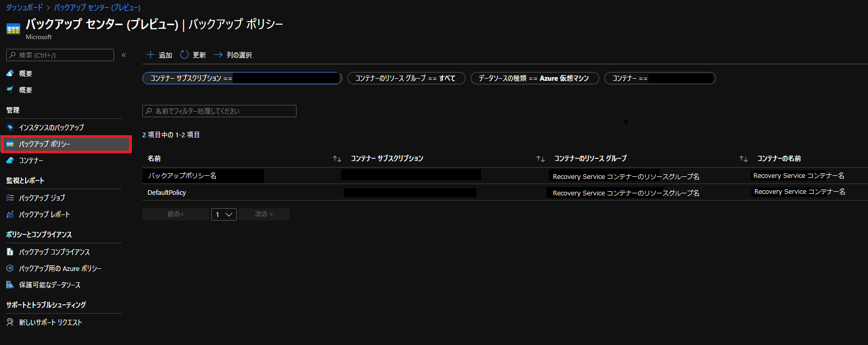Click the 前の< previous page button
This screenshot has height=345, width=868.
(176, 214)
